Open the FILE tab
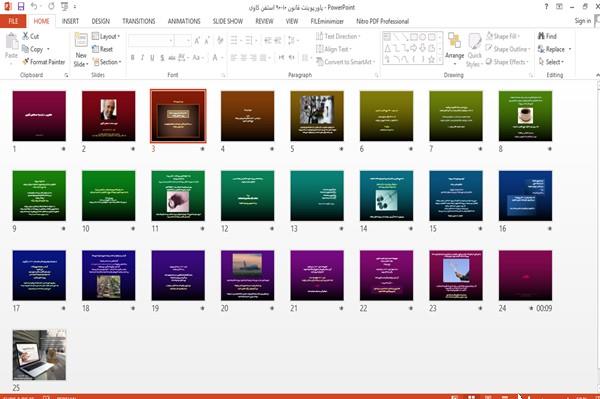The image size is (600, 399). (13, 21)
